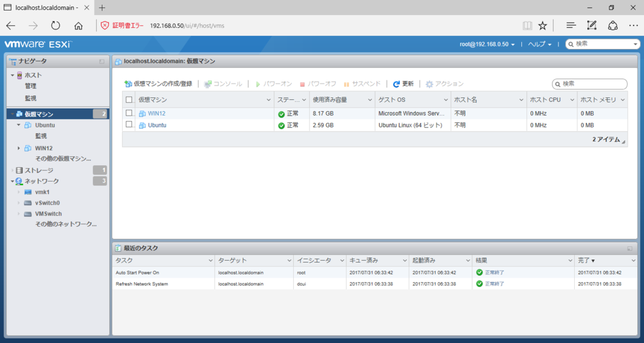This screenshot has width=644, height=343.
Task: Expand the WIN12 node in navigator
Action: click(x=18, y=148)
